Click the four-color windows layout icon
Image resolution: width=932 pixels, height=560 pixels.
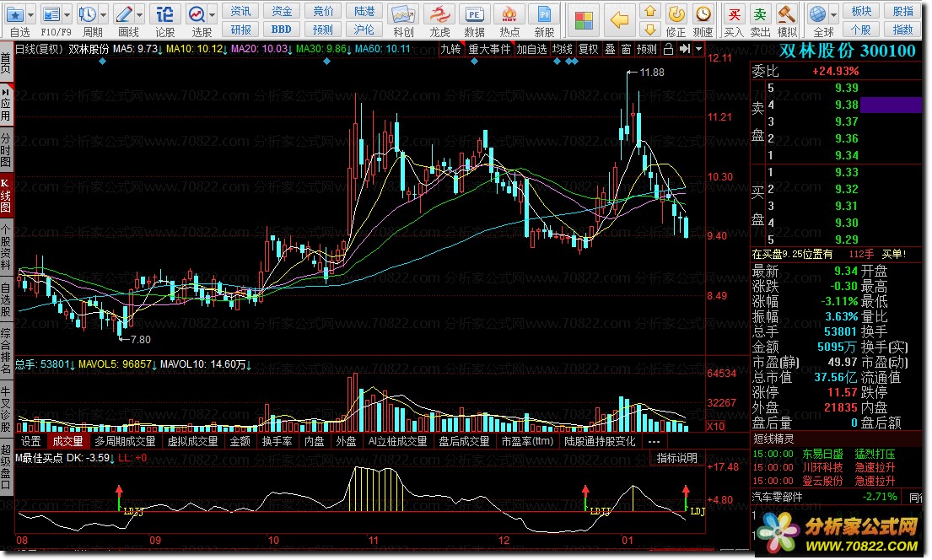(584, 21)
